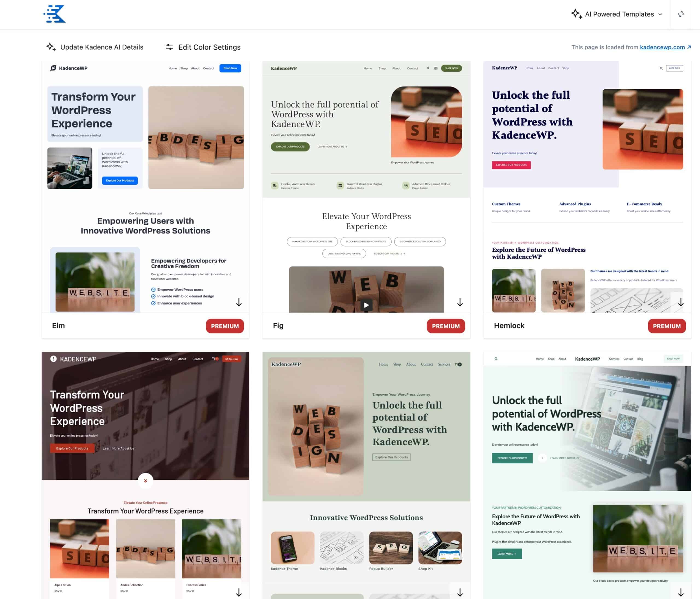The width and height of the screenshot is (700, 599).
Task: Click the sync refresh icon in the header
Action: pyautogui.click(x=681, y=14)
